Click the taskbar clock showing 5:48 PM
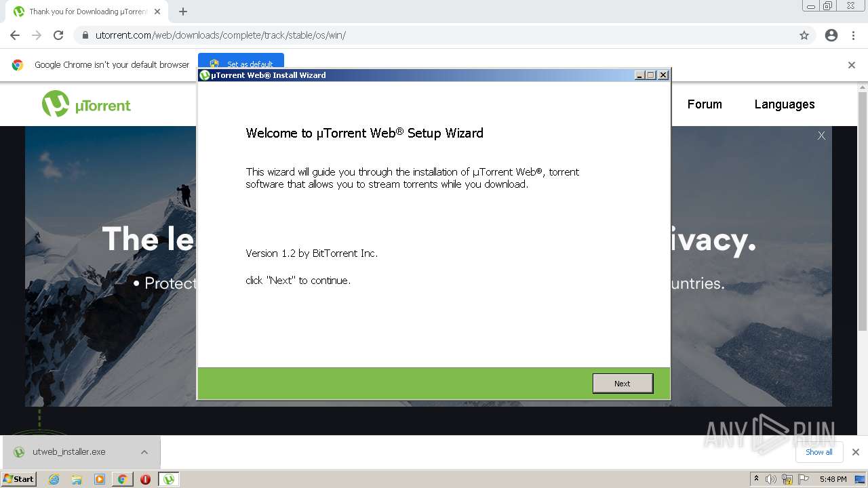 [x=833, y=479]
